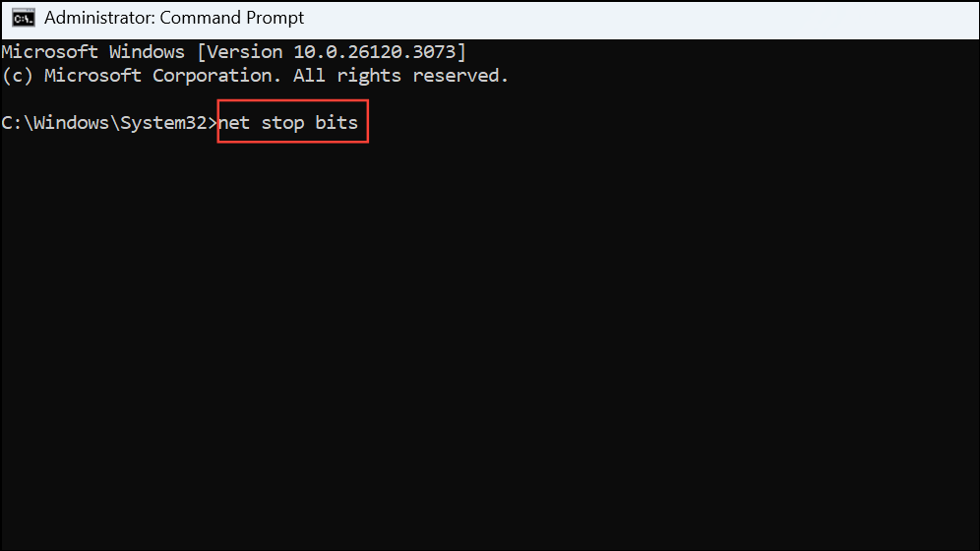The width and height of the screenshot is (980, 551).
Task: Click 'System32' in the prompt path
Action: click(163, 123)
